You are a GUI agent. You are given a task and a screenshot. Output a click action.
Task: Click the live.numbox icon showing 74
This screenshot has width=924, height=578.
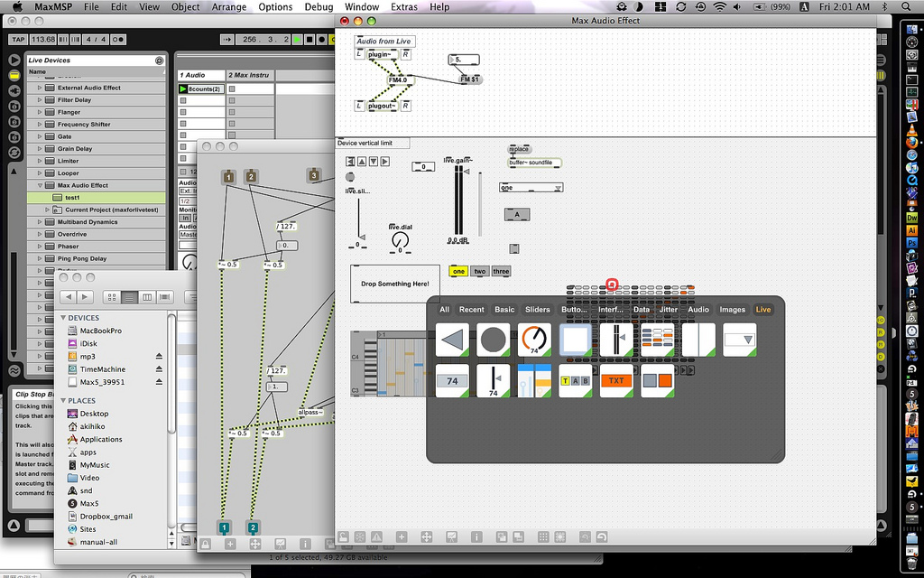coord(452,381)
